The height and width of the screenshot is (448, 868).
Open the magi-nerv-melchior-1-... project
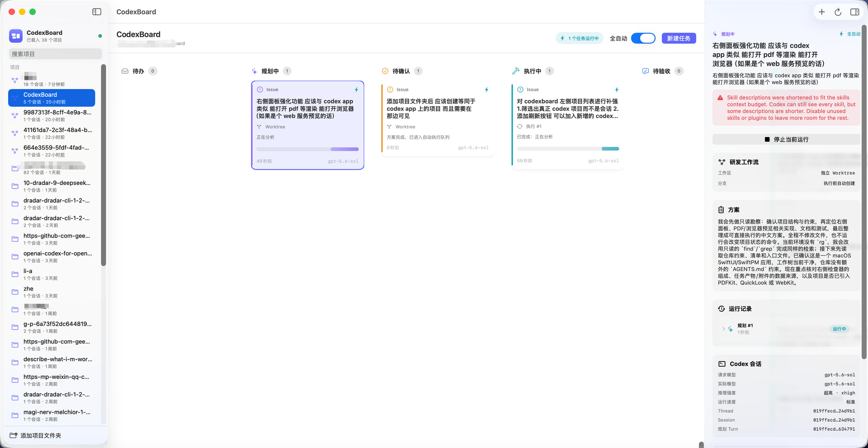[x=52, y=415]
